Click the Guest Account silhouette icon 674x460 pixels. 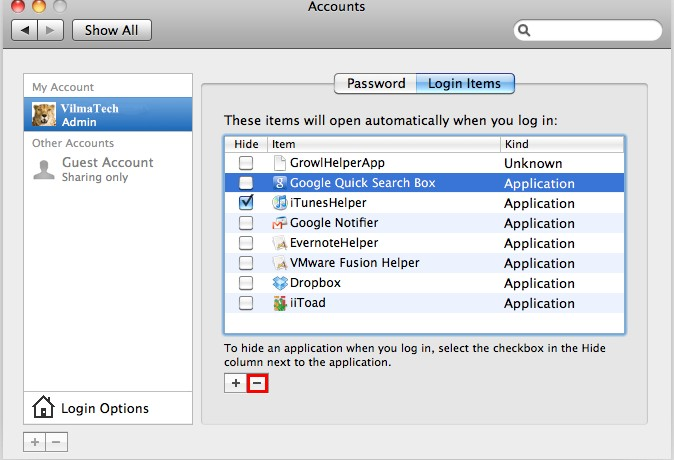[x=44, y=170]
